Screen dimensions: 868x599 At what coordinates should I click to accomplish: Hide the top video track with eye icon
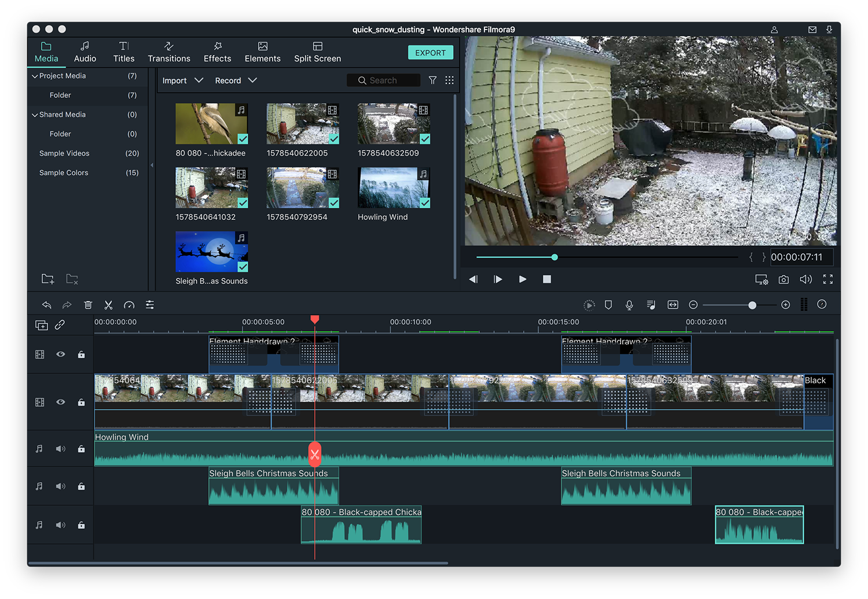click(61, 354)
